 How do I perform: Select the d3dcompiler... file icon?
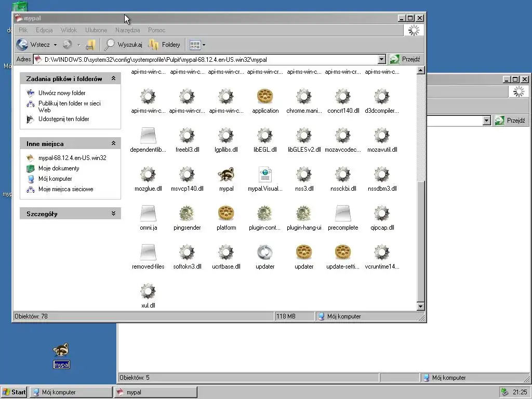382,96
